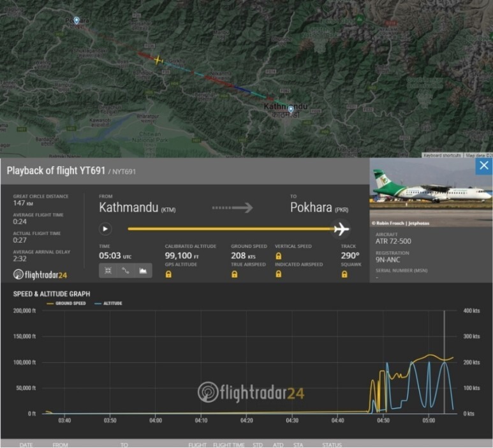Close the playback panel with the X
The image size is (493, 448).
pyautogui.click(x=484, y=166)
